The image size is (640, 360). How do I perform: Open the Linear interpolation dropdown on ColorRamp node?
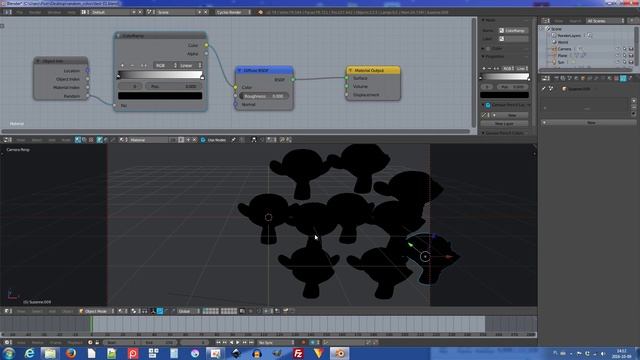tap(190, 65)
